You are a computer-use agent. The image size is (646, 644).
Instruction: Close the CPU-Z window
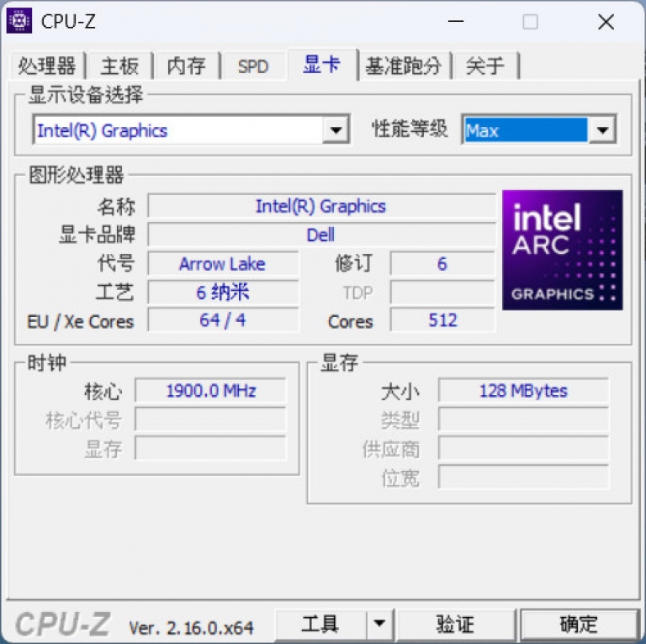[606, 22]
